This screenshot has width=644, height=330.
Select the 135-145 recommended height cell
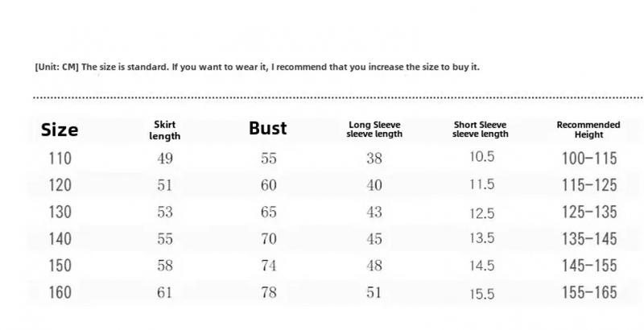[x=589, y=239]
